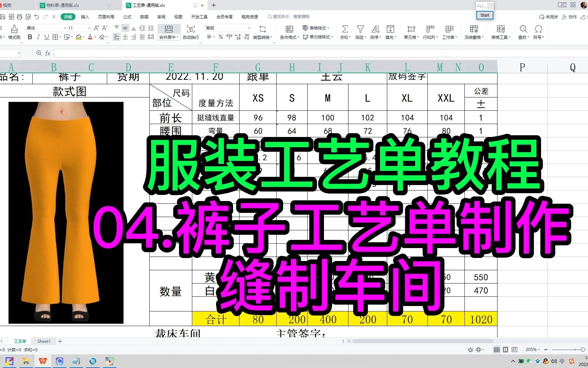Increase font size with A+ icon
This screenshot has height=368, width=588.
(96, 28)
